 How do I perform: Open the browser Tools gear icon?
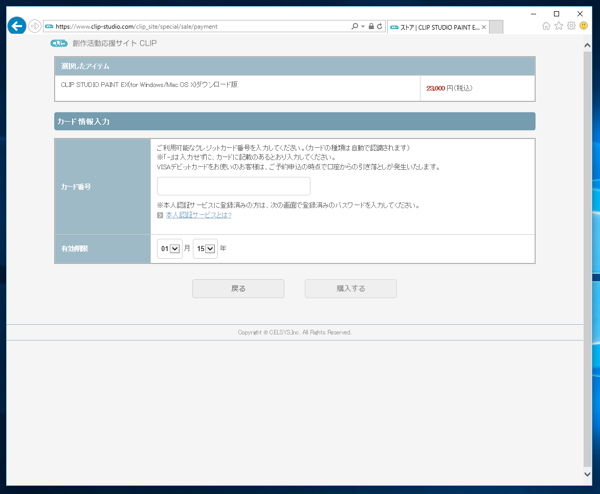tap(571, 26)
